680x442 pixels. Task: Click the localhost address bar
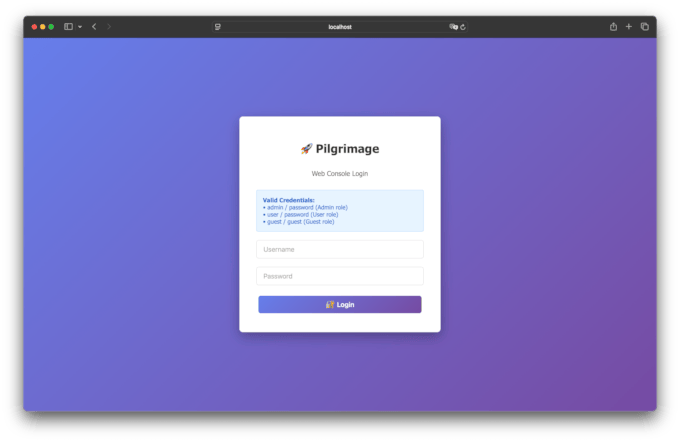click(x=340, y=27)
